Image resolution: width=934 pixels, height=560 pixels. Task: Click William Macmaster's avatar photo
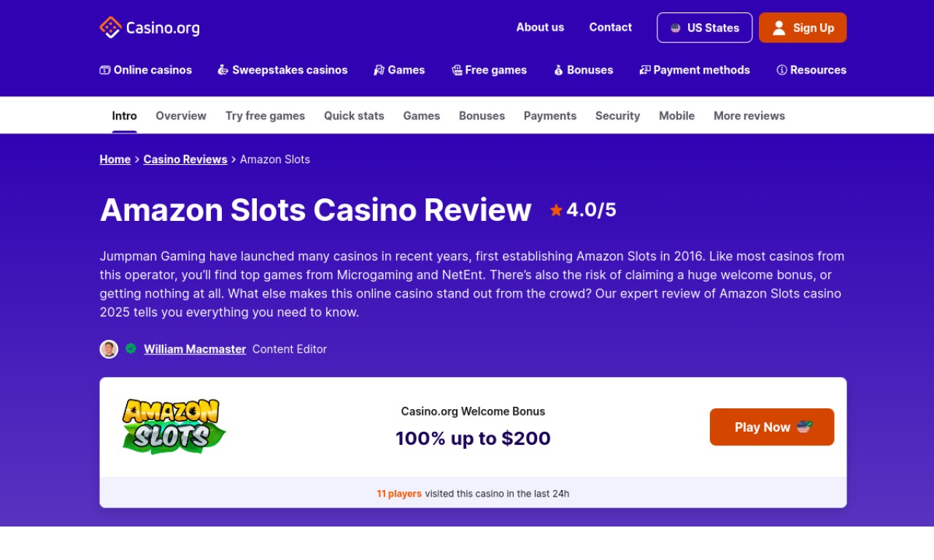pos(109,349)
